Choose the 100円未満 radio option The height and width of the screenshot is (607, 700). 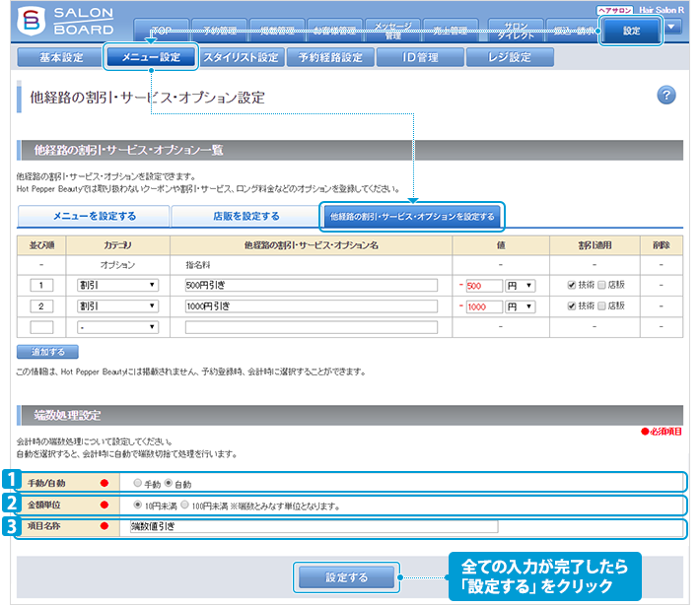[x=185, y=506]
